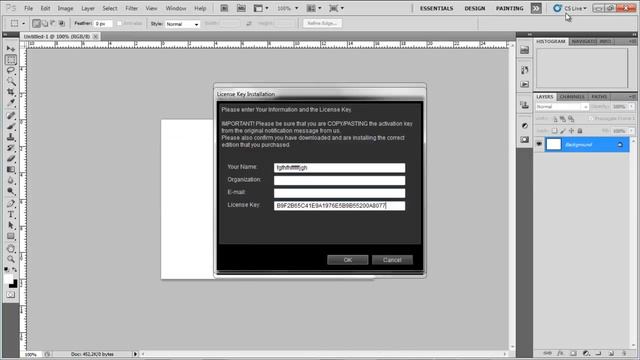
Task: Select the Move tool
Action: click(11, 49)
